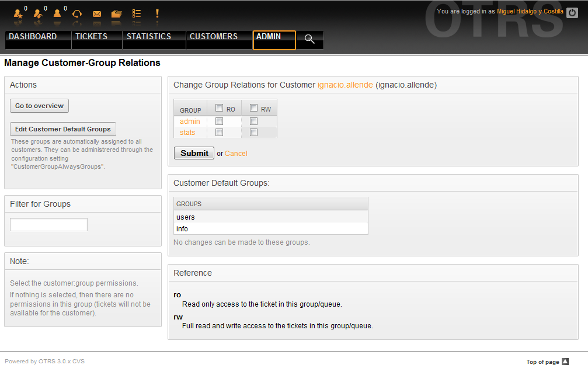Screen dimensions: 588x389
Task: Click the headset icon in top toolbar
Action: point(77,13)
